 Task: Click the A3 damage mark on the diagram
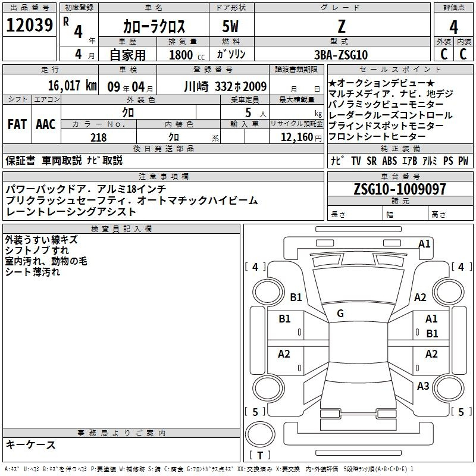[423, 386]
